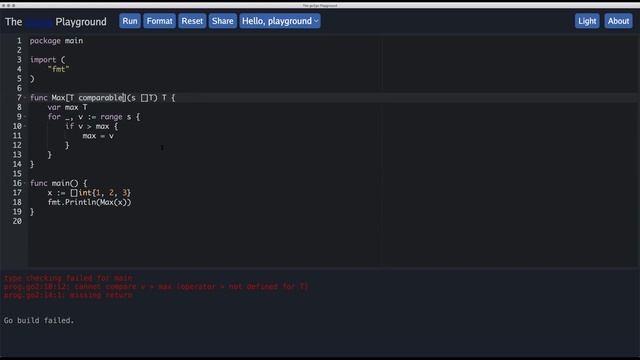Click the 'import (' line

(x=47, y=60)
